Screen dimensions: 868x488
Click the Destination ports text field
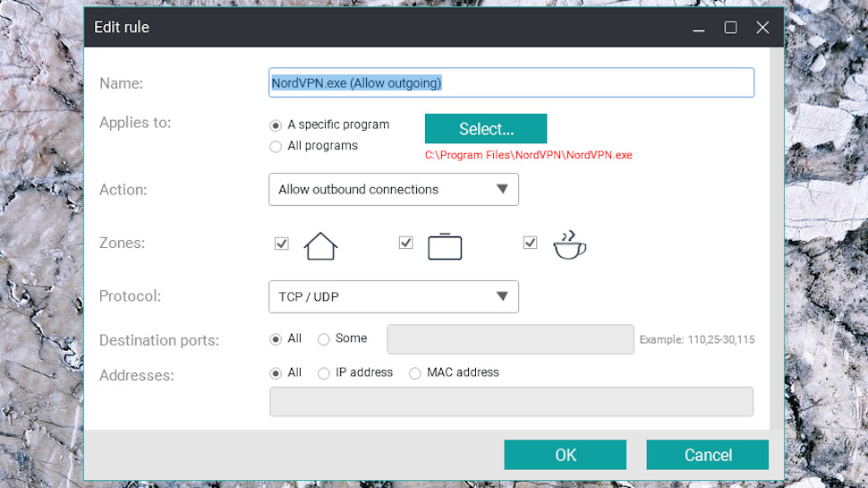[510, 339]
